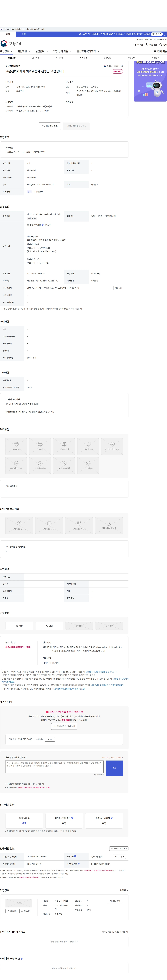The image size is (167, 980).
Task: Click the 취업알선기관 알선 info icon
Action: (72, 818)
